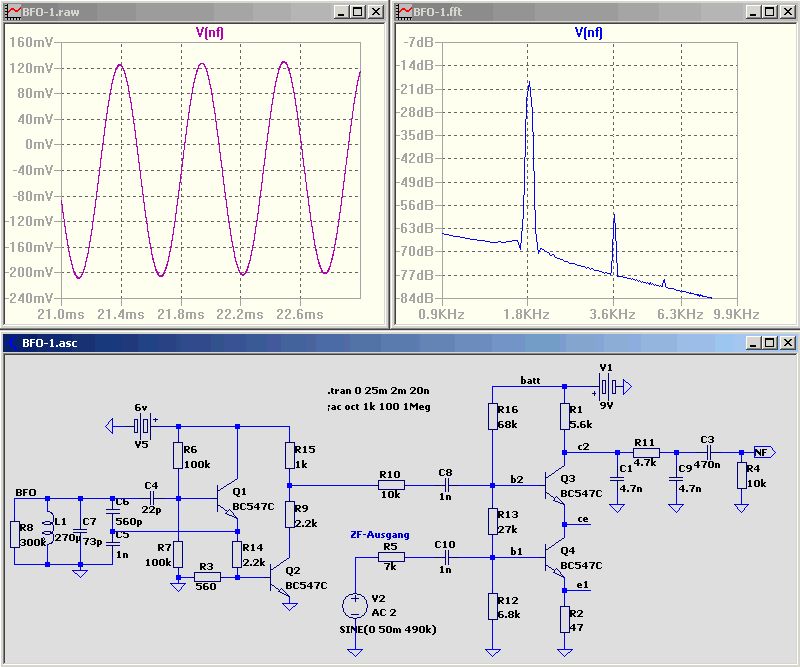Screen dimensions: 800x667
Task: Click the schematic icon in BFO-1.asc title bar
Action: pos(12,342)
